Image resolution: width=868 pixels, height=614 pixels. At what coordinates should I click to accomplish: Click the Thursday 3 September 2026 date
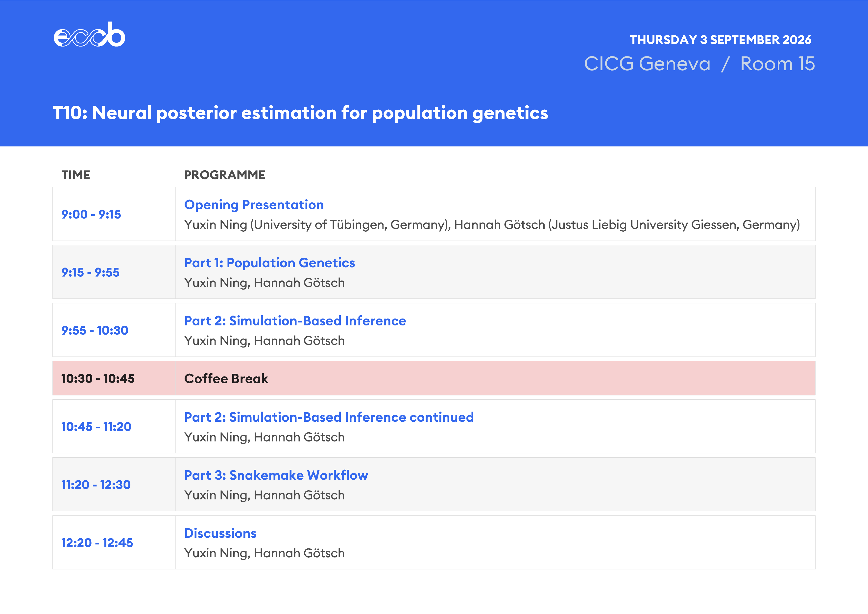721,40
